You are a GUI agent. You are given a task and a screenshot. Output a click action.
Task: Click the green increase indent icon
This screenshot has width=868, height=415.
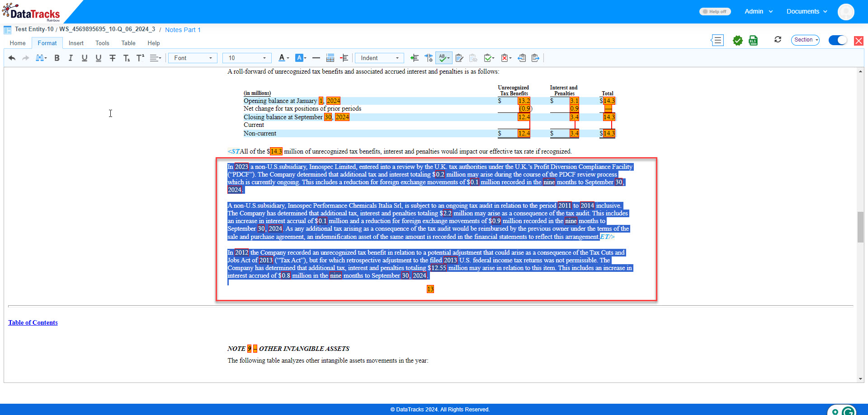414,58
